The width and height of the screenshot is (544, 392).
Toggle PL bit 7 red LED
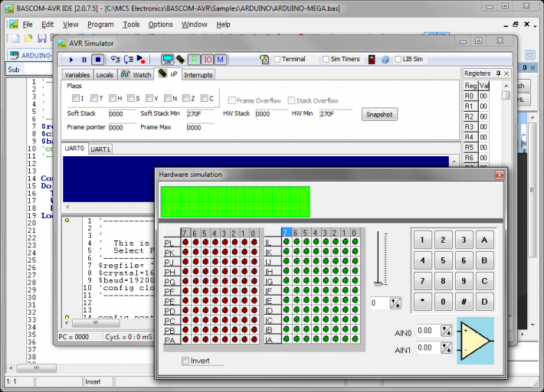(x=185, y=242)
